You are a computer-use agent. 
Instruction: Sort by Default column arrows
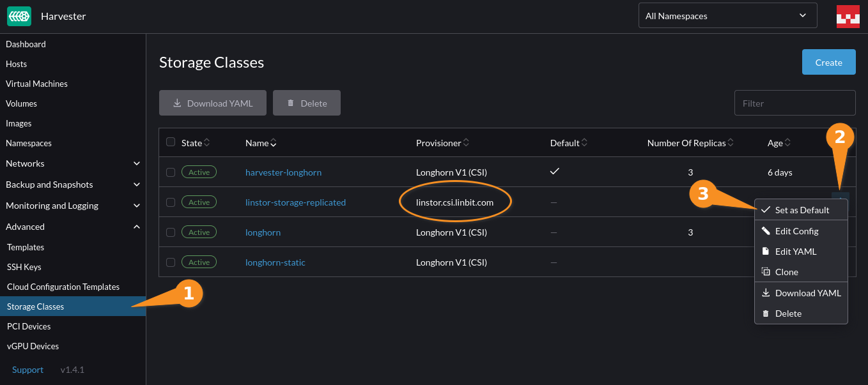(584, 143)
